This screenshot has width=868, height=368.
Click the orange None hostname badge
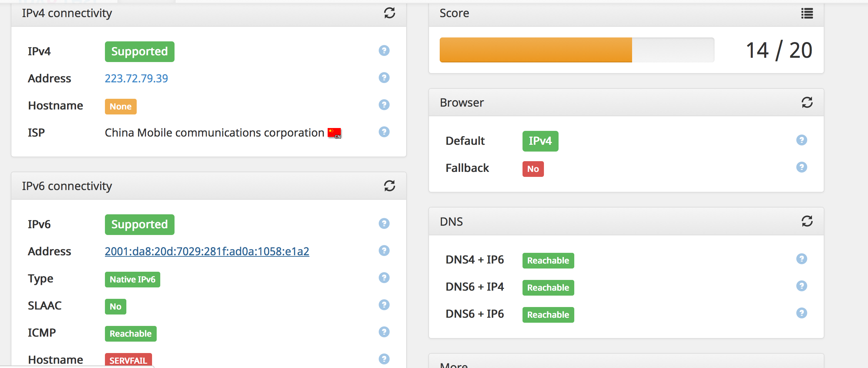click(x=121, y=107)
